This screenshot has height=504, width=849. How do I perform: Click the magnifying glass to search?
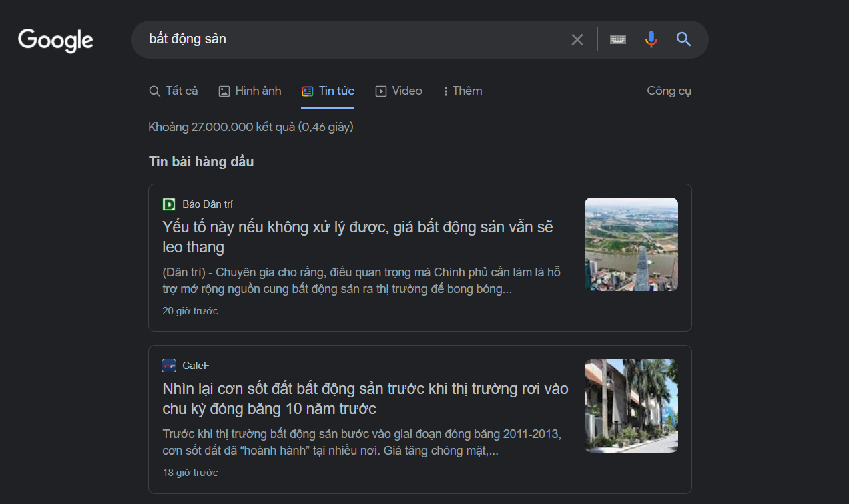[x=683, y=39]
